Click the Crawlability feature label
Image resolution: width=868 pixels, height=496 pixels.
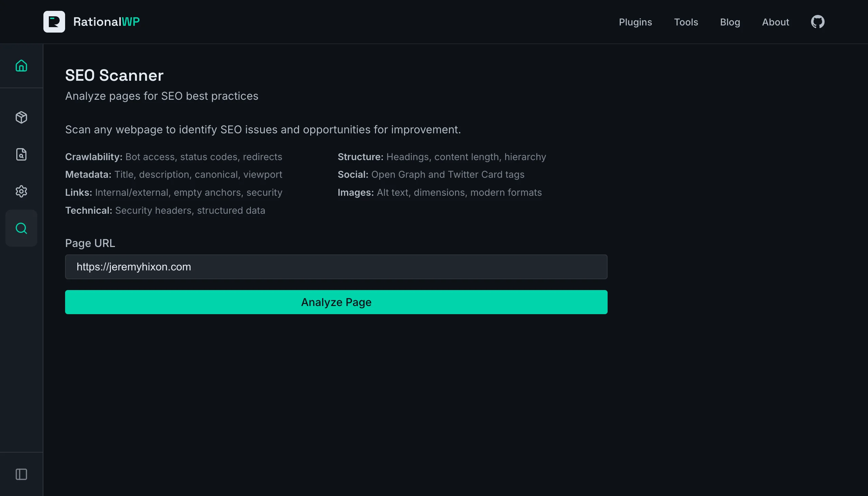[94, 157]
